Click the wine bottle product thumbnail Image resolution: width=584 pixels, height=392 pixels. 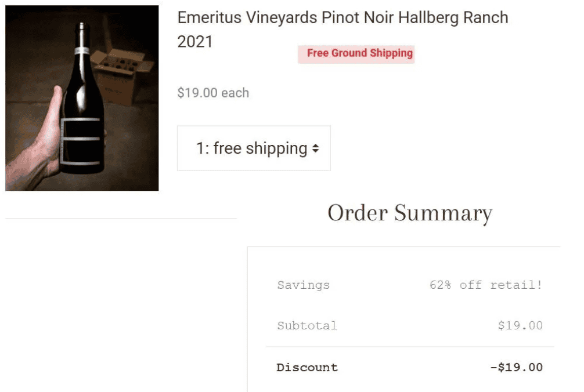pos(82,98)
